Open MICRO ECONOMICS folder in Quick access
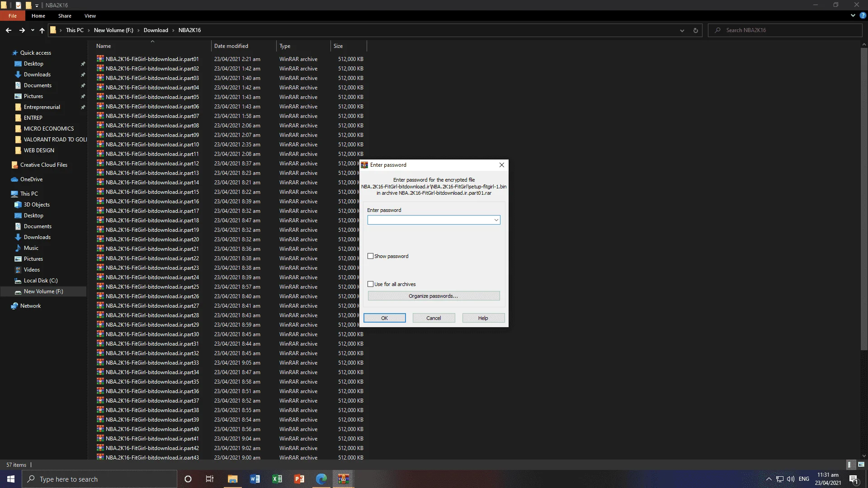 (49, 129)
